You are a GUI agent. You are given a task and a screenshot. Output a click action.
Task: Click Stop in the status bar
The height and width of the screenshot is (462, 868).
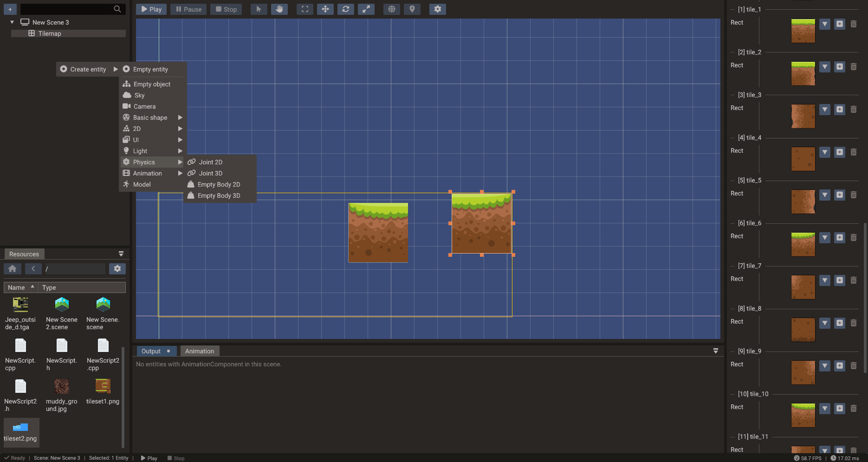pos(176,458)
